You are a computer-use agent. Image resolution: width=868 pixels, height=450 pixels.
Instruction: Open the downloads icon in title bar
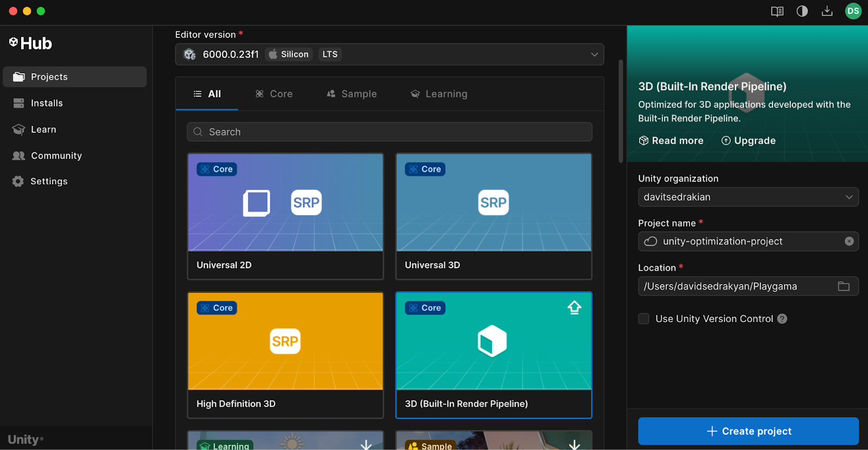(827, 11)
